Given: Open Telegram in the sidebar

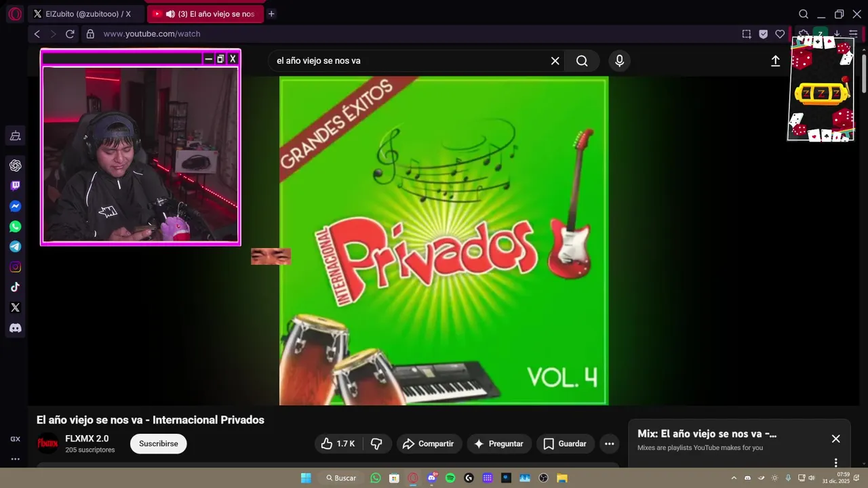Looking at the screenshot, I should click(15, 247).
